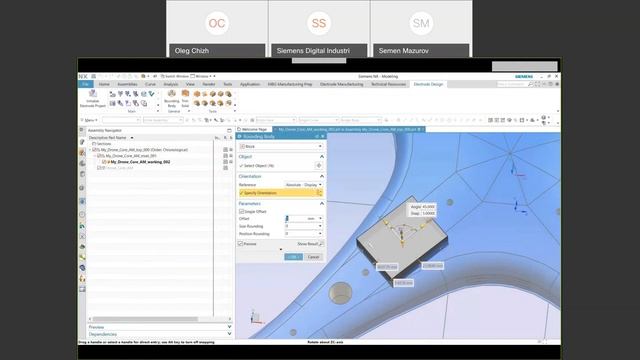
Task: Open the Offset field dropdown arrow
Action: [x=320, y=219]
